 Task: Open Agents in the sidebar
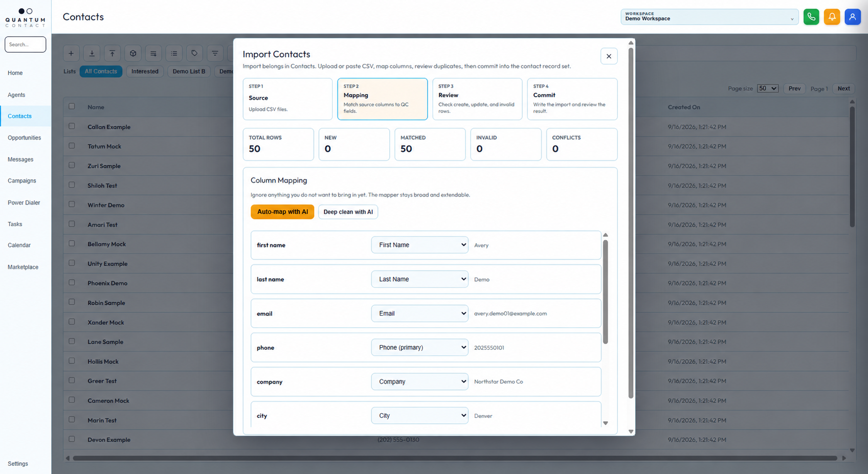coord(16,95)
